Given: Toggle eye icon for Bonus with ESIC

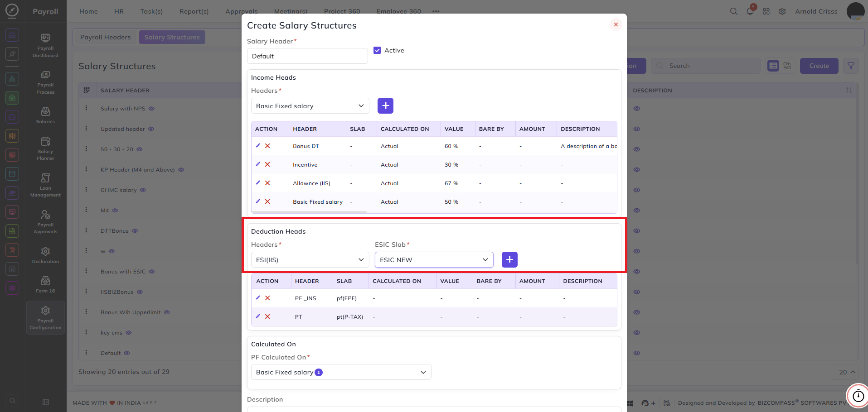Looking at the screenshot, I should point(152,272).
